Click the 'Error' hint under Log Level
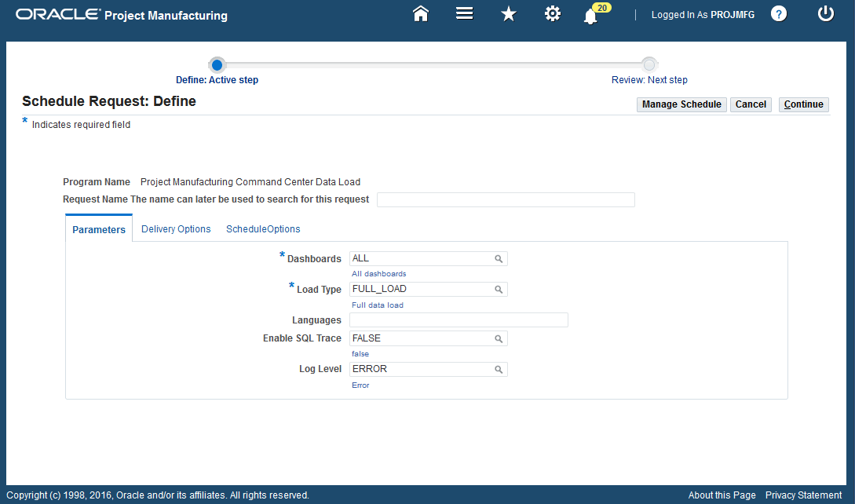 coord(360,385)
